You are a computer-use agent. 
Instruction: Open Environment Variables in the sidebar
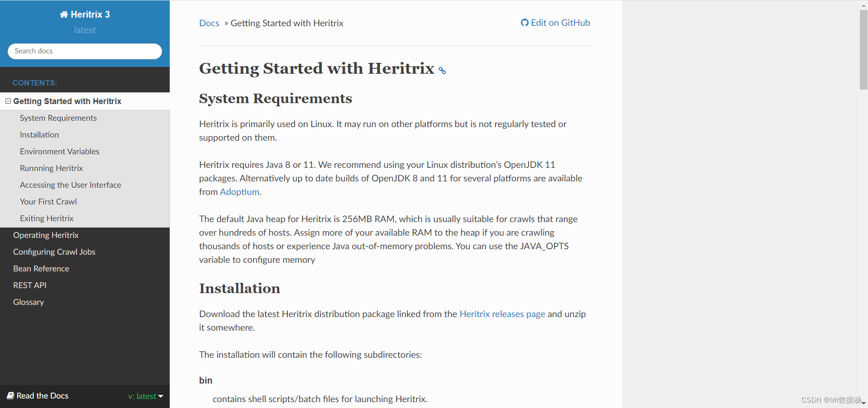60,152
